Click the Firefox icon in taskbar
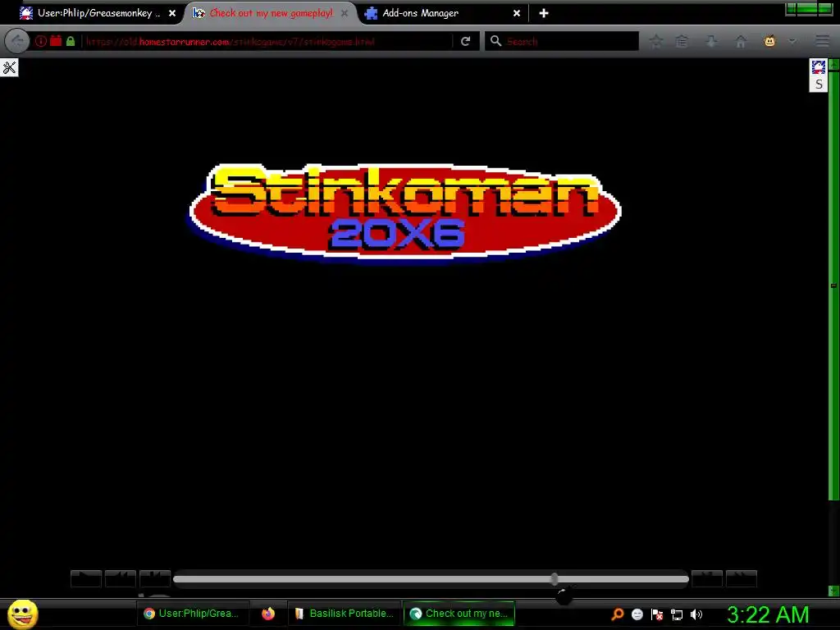Image resolution: width=840 pixels, height=630 pixels. point(268,614)
